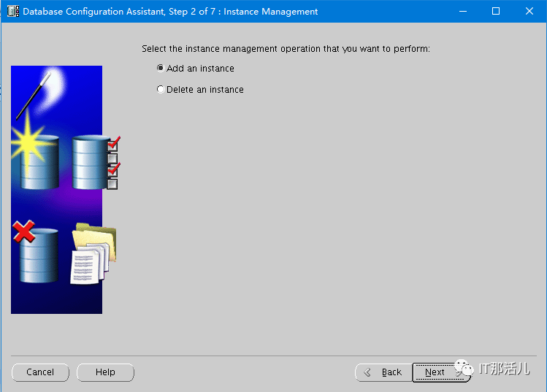Minimize the Database Configuration Assistant window
This screenshot has height=392, width=547.
pos(463,11)
